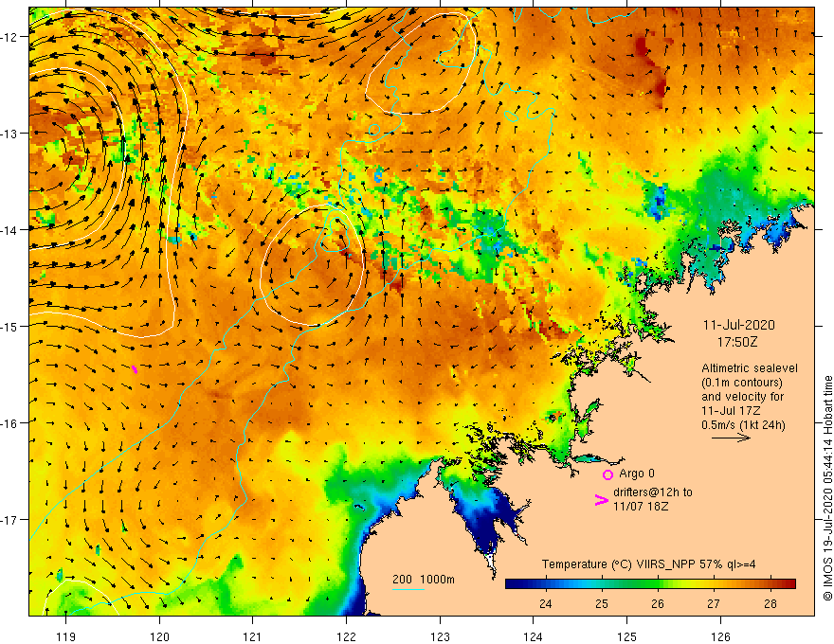Click the longitude axis label 121

253,636
